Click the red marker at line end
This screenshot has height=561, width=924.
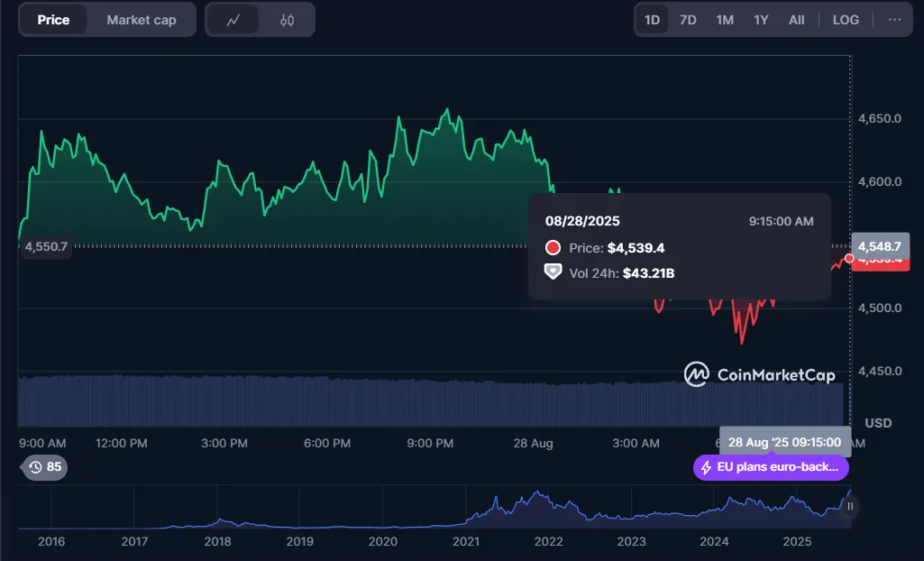point(849,259)
